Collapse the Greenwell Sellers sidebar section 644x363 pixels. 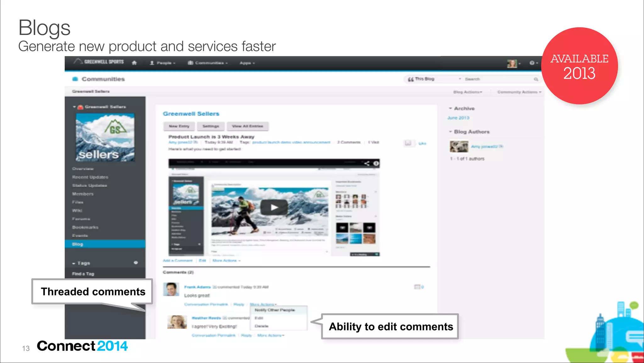point(74,107)
